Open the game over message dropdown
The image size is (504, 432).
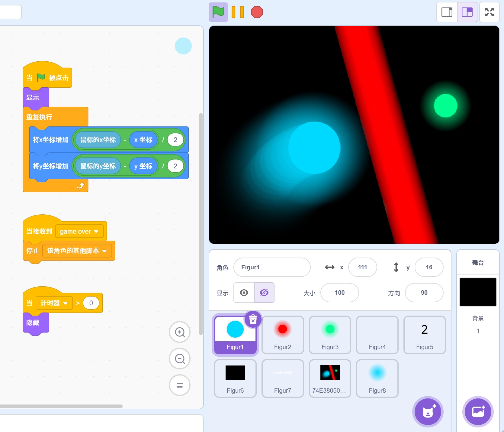pyautogui.click(x=96, y=232)
